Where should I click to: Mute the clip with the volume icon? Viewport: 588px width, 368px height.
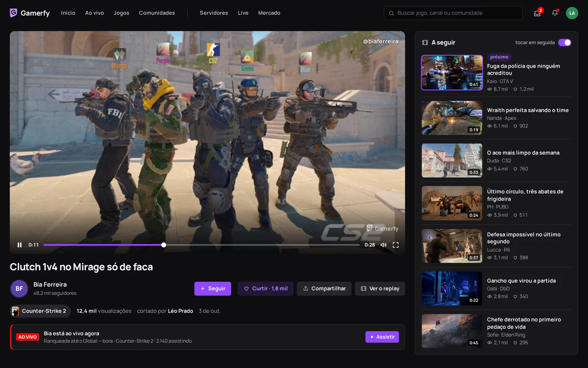(383, 245)
